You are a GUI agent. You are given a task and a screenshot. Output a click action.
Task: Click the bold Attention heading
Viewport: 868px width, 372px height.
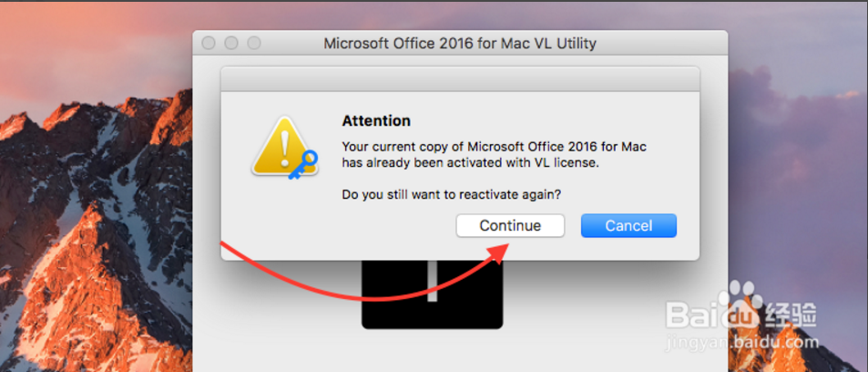(x=376, y=120)
